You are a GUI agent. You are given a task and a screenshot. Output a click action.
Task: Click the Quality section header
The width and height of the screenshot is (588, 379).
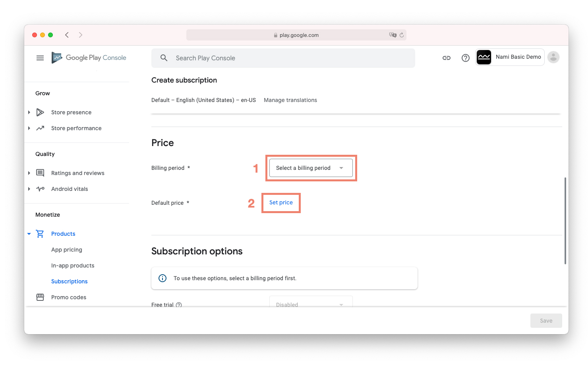45,154
